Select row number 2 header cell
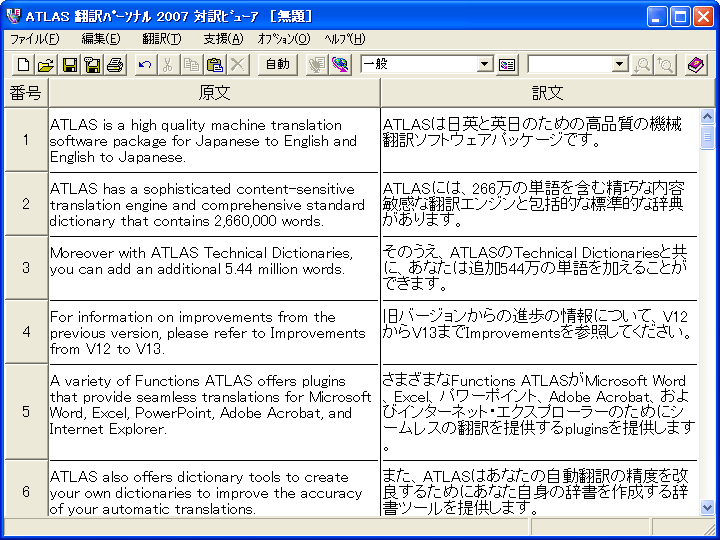The height and width of the screenshot is (540, 720). pos(26,204)
